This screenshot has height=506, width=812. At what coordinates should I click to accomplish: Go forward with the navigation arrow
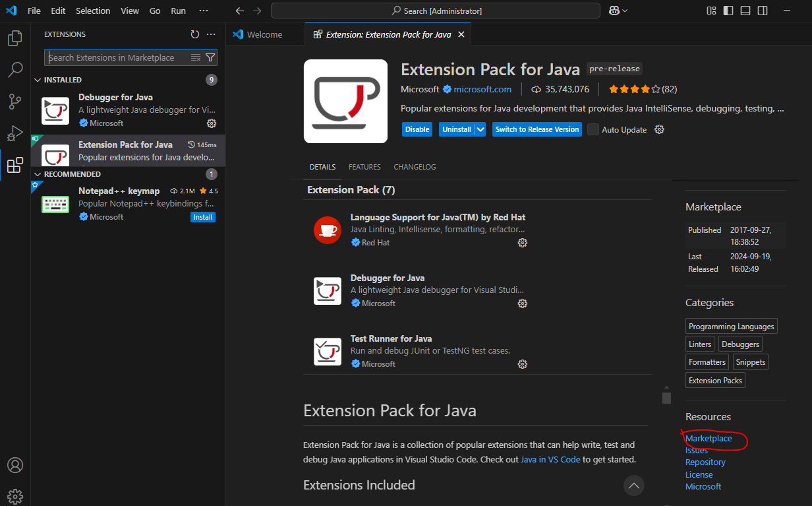click(257, 11)
